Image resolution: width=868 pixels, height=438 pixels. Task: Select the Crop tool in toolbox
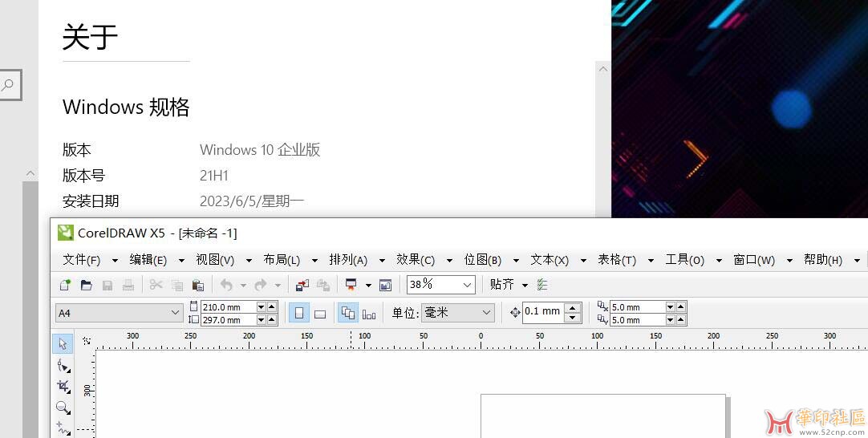pos(63,386)
